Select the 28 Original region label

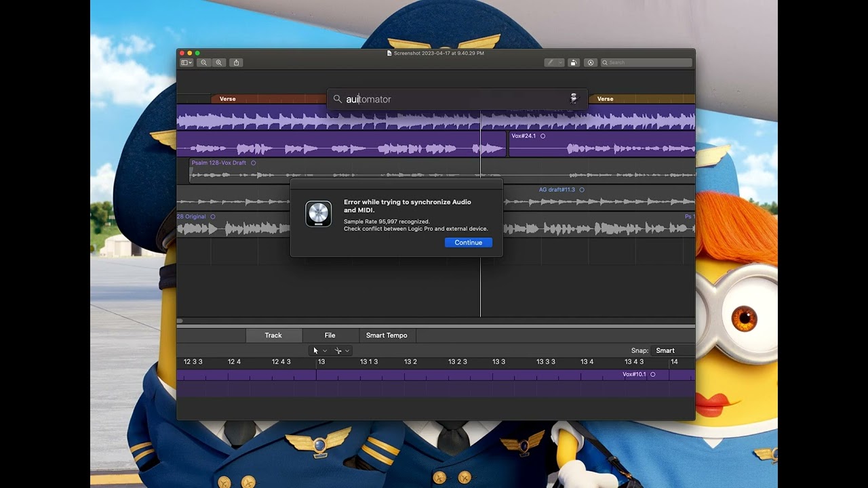coord(191,217)
